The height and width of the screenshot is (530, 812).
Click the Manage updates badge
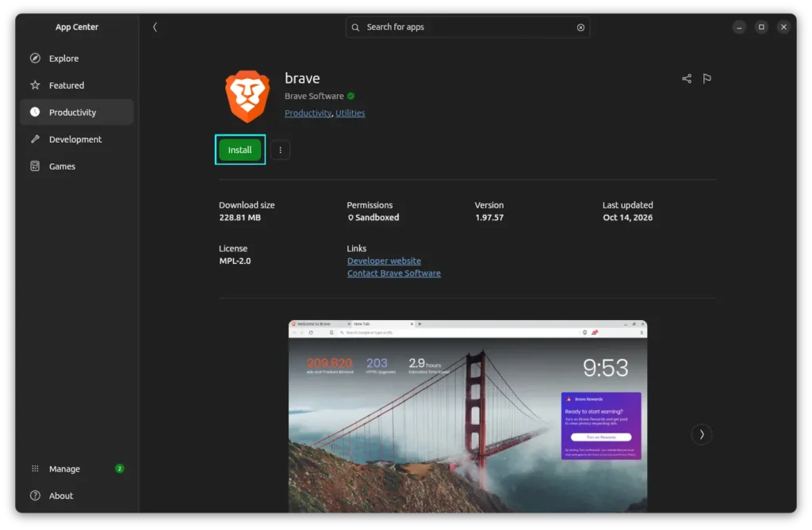pos(120,468)
